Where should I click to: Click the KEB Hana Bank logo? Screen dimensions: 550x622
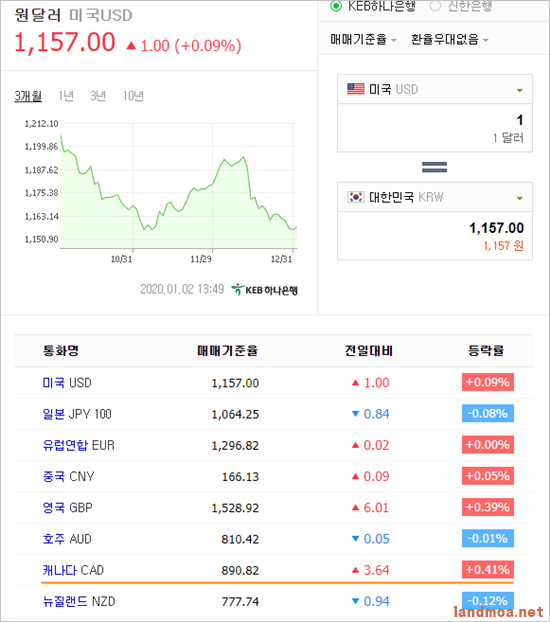264,290
